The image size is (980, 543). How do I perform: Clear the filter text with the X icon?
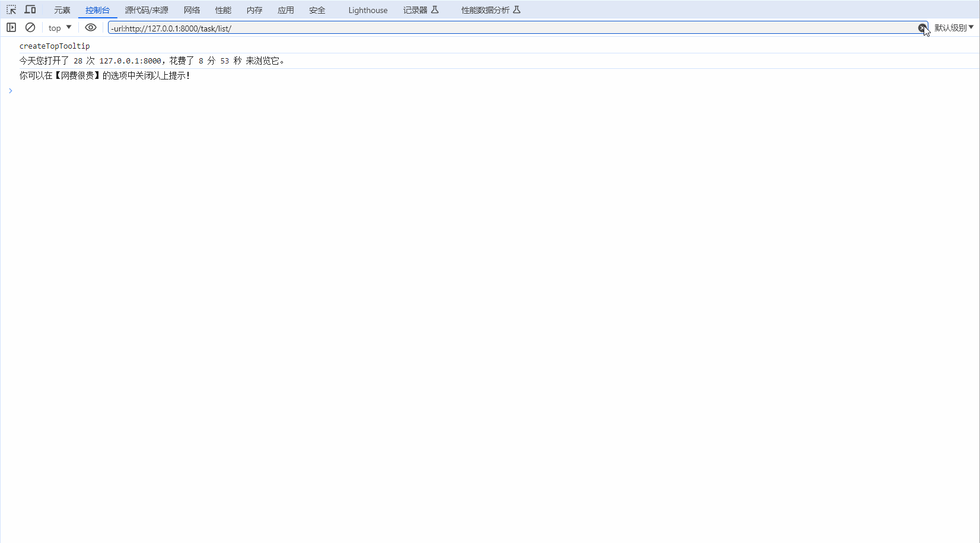click(922, 28)
